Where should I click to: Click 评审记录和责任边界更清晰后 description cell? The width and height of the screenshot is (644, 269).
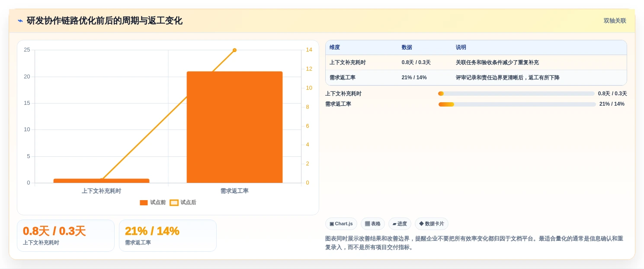click(x=507, y=78)
